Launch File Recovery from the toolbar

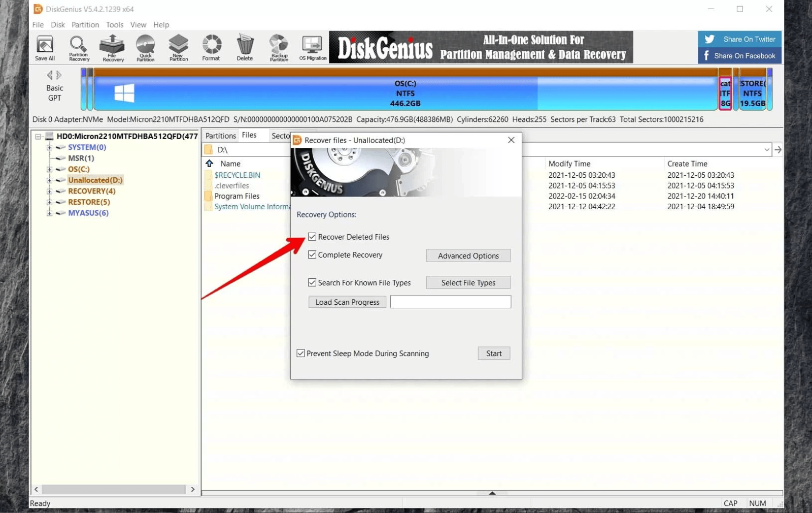(112, 47)
